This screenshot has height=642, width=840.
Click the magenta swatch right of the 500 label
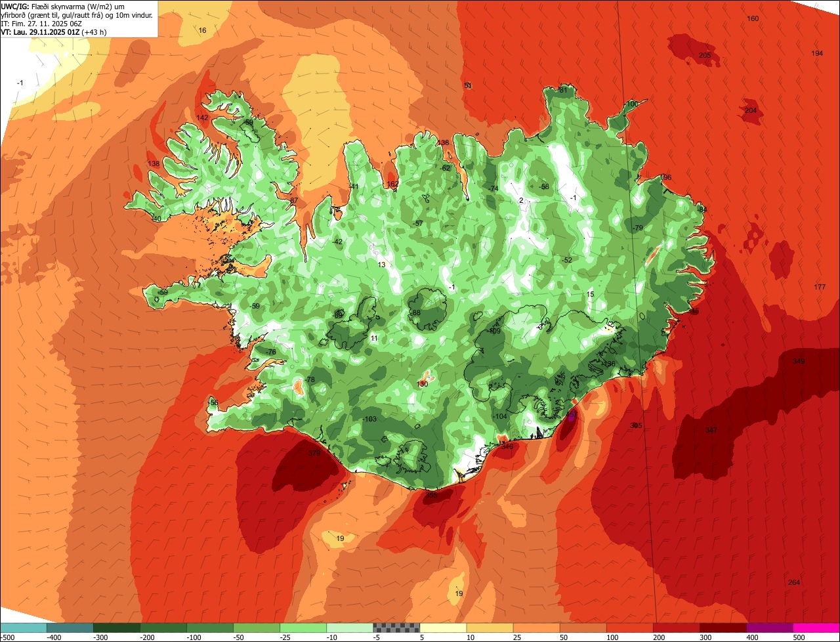(x=816, y=628)
